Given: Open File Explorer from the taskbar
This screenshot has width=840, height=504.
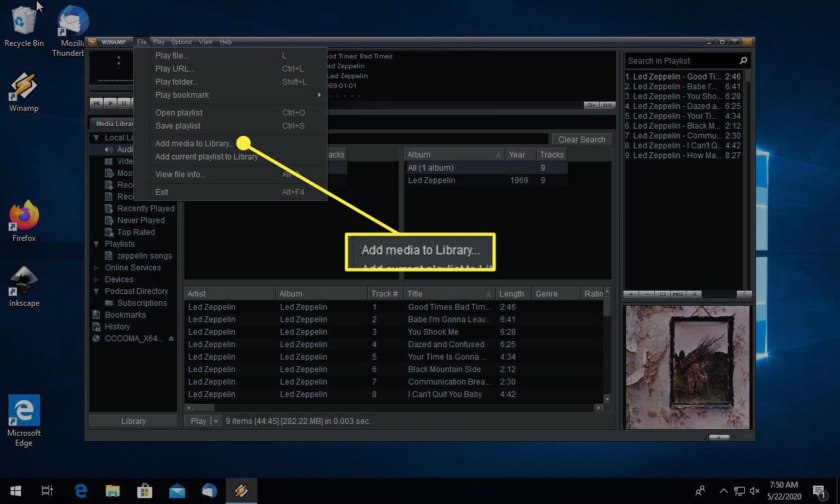Looking at the screenshot, I should click(113, 490).
